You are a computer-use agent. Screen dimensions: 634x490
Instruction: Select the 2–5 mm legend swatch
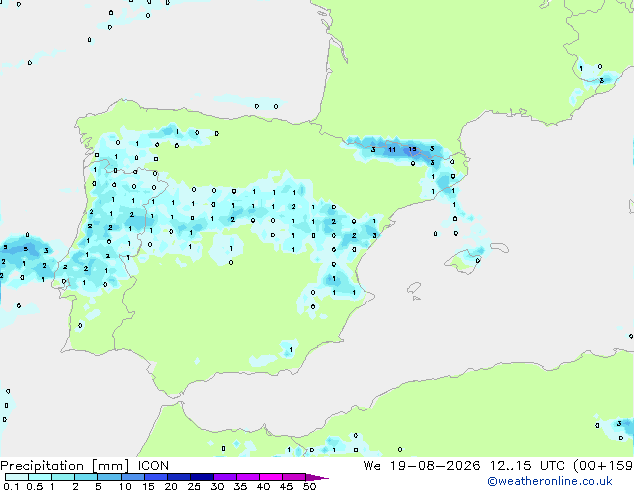click(x=86, y=477)
